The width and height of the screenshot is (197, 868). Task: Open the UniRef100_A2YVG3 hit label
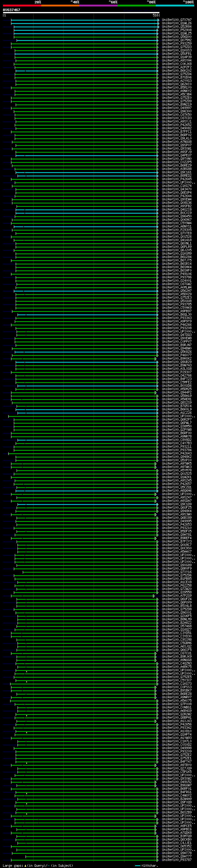(177, 81)
